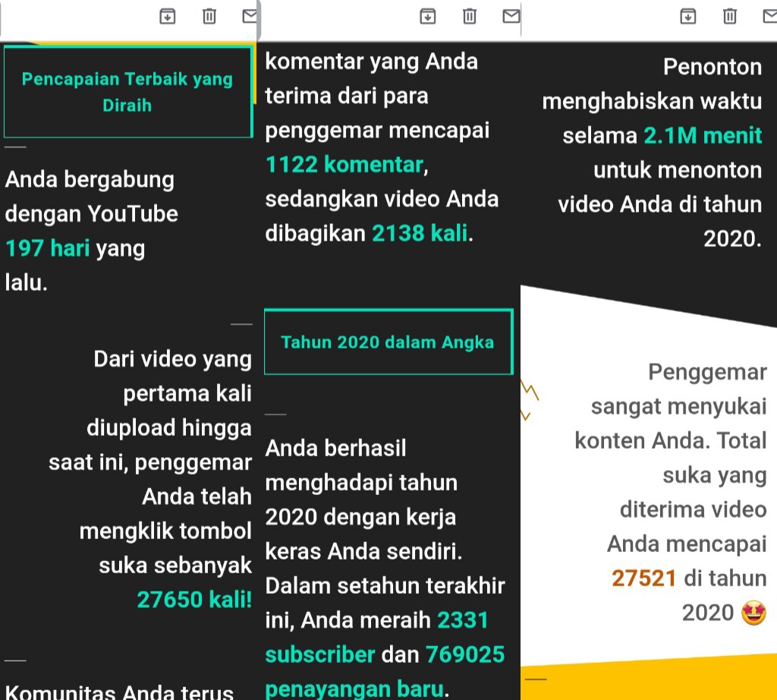
Task: Tap the 'Dari video yang' line
Action: (172, 359)
